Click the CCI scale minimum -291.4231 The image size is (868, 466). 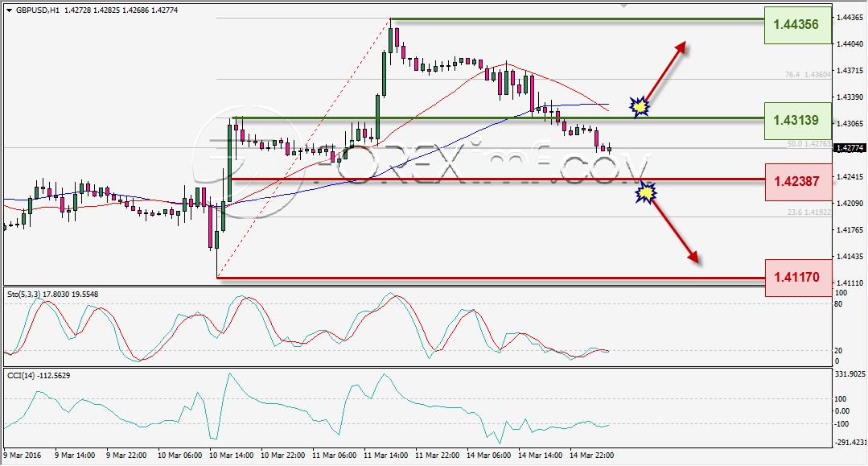coord(849,442)
